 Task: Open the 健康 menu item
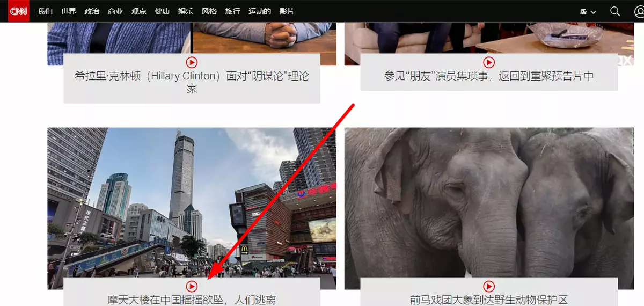(x=162, y=11)
